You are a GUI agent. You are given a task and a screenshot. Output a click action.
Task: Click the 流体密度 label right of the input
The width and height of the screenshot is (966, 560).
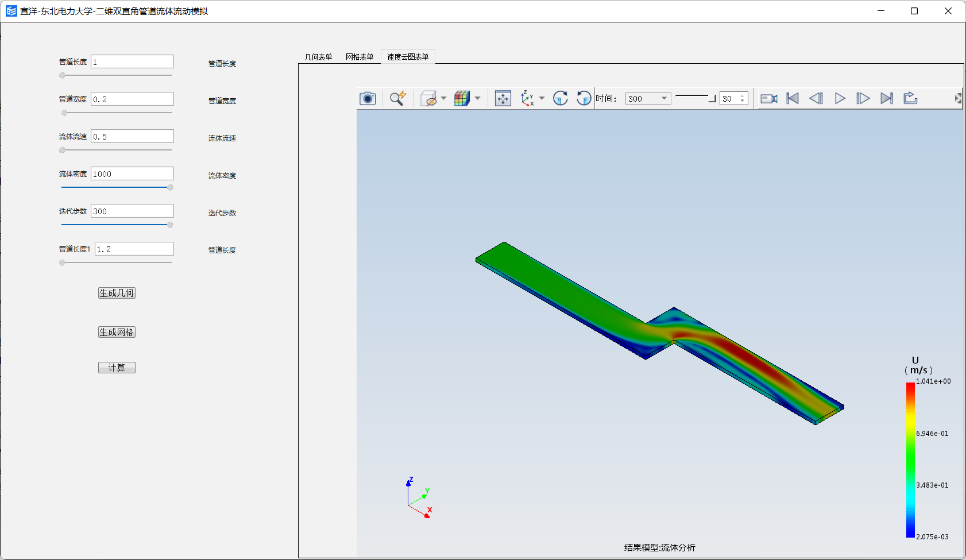tap(222, 176)
